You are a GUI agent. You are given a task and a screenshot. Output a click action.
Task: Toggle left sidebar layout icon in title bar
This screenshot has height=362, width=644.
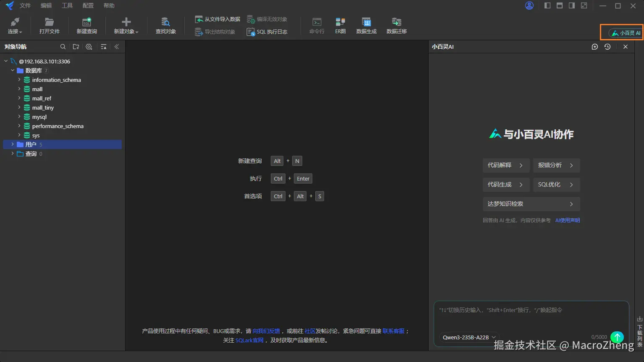point(547,5)
